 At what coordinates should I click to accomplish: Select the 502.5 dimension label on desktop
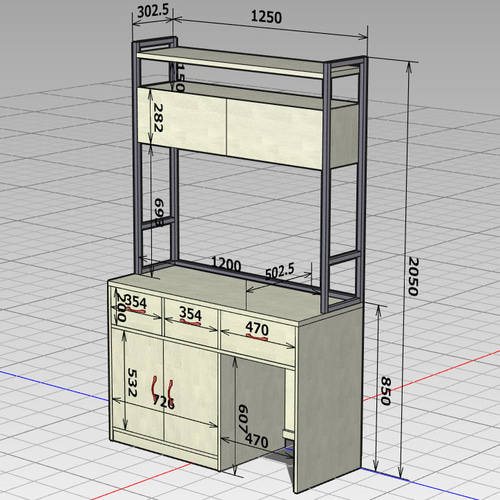pos(280,271)
